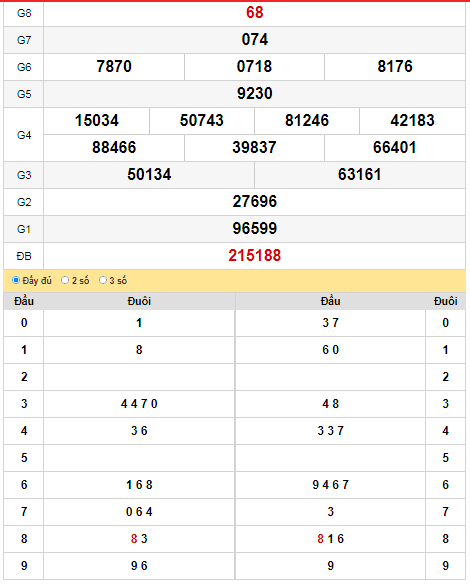Click the red special prize number 215188

(254, 256)
